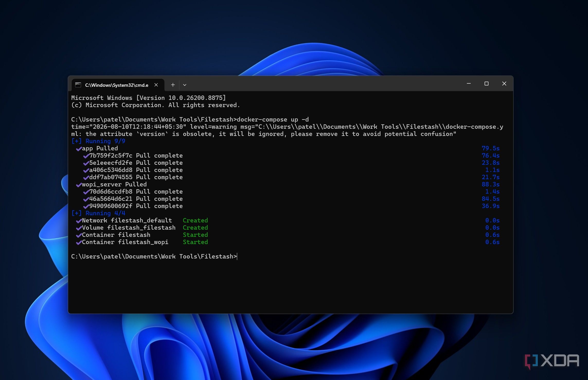
Task: Click the command prompt cursor at the last line
Action: (237, 256)
